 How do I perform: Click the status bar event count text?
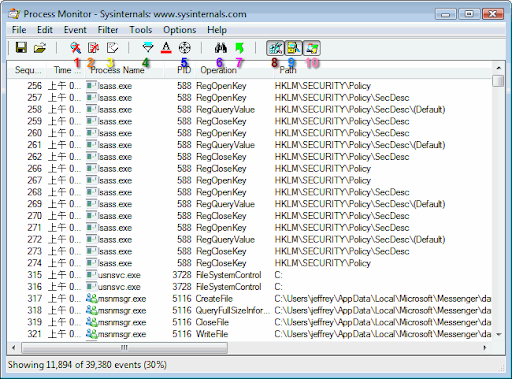pos(87,365)
